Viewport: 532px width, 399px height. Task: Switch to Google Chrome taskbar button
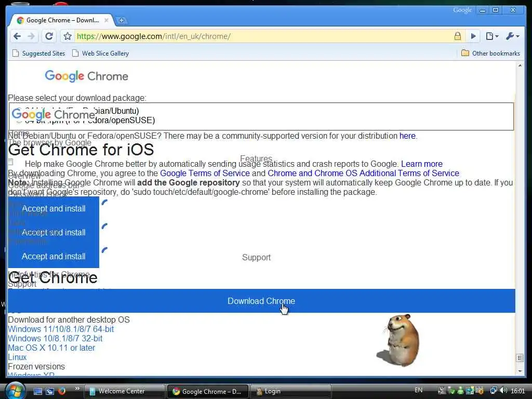pos(208,391)
